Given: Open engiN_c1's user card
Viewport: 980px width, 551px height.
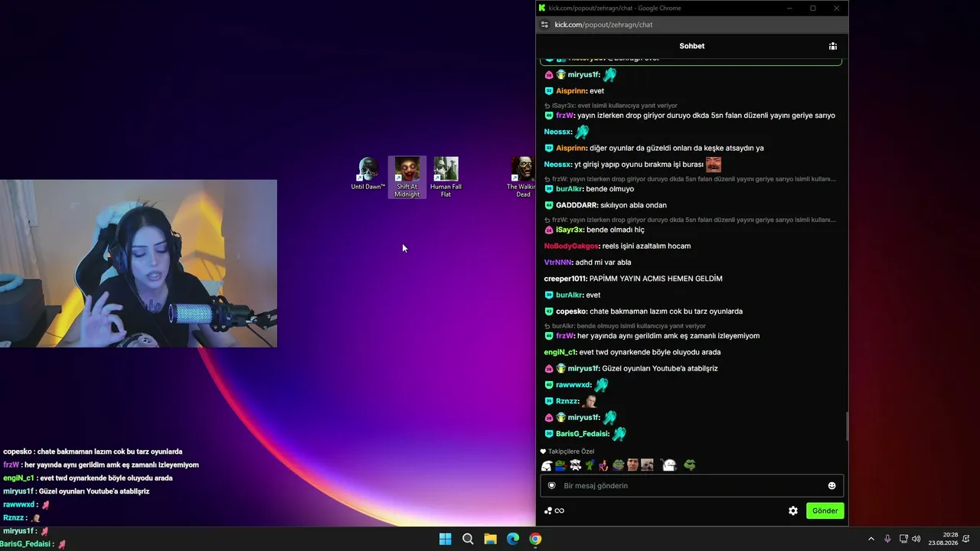Looking at the screenshot, I should click(560, 352).
